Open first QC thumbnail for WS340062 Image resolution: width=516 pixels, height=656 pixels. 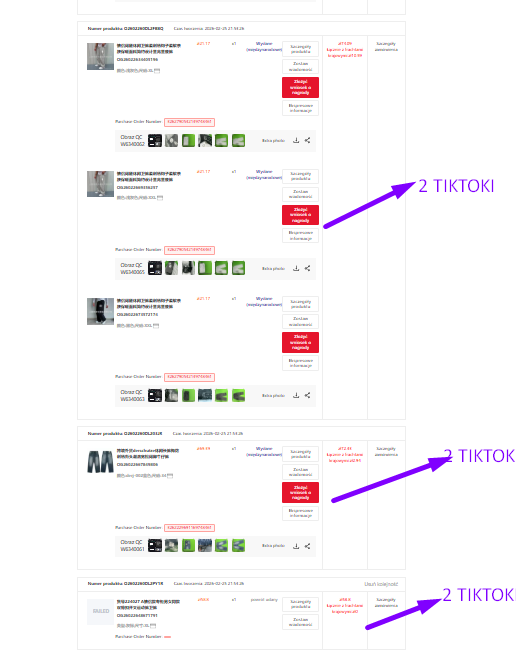[x=155, y=141]
